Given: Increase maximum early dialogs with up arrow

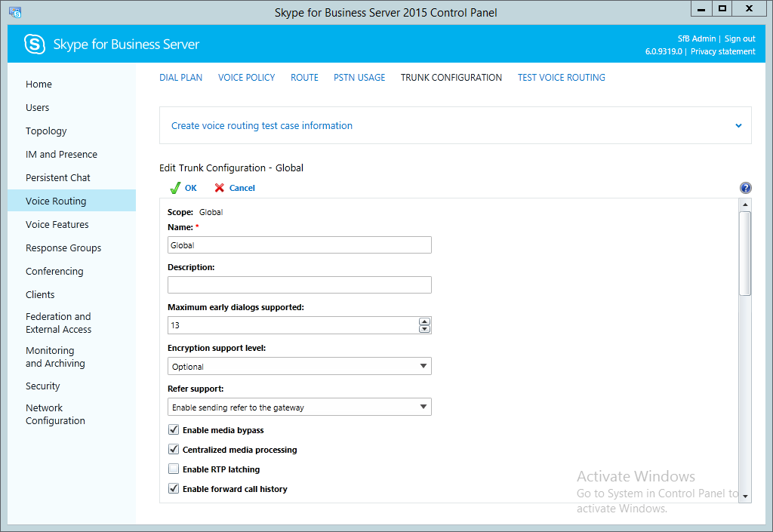Looking at the screenshot, I should pyautogui.click(x=424, y=321).
